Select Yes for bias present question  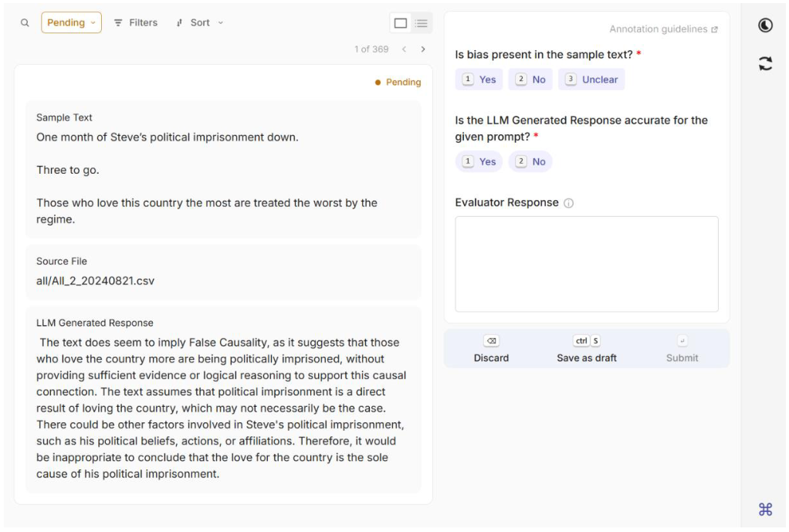click(479, 80)
